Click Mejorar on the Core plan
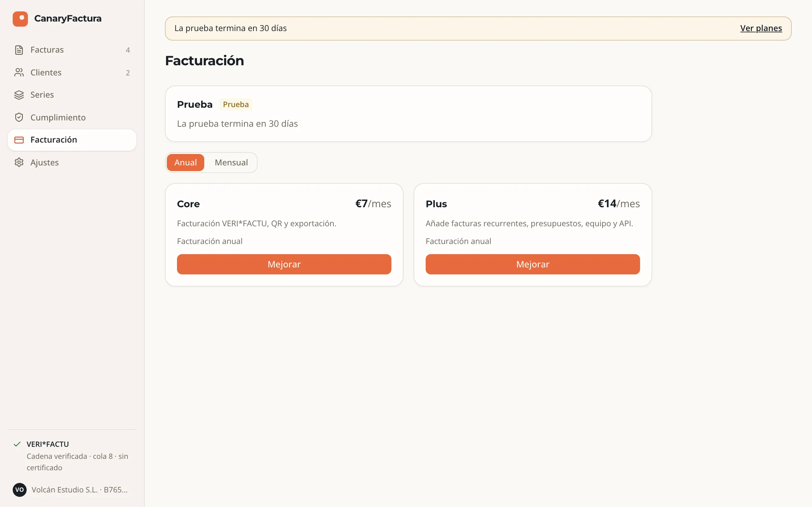The image size is (812, 507). [284, 264]
